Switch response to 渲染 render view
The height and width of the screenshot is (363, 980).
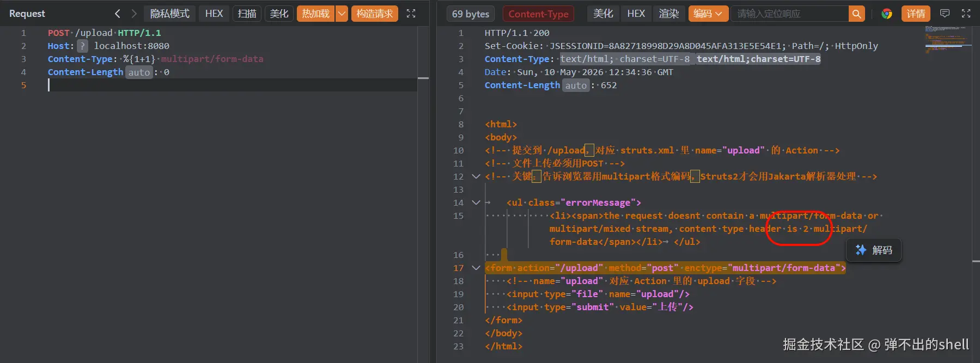click(668, 14)
